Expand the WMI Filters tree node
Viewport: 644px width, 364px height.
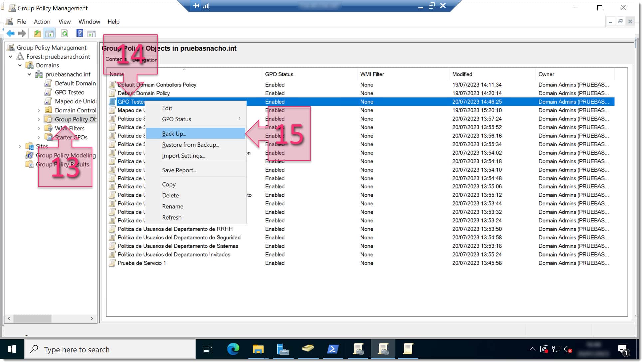coord(39,128)
